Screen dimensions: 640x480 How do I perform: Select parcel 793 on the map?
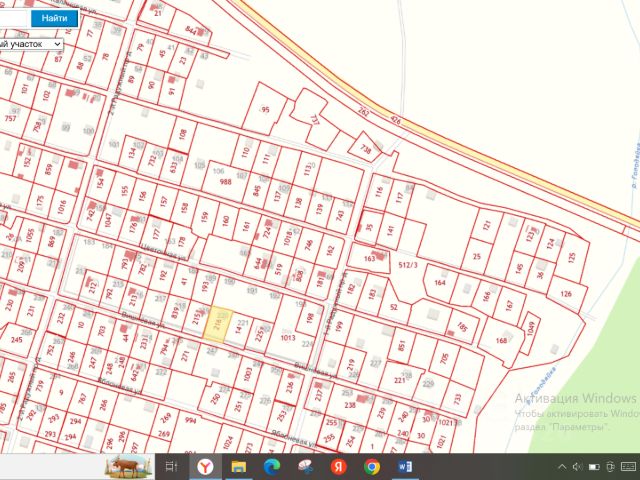click(125, 263)
